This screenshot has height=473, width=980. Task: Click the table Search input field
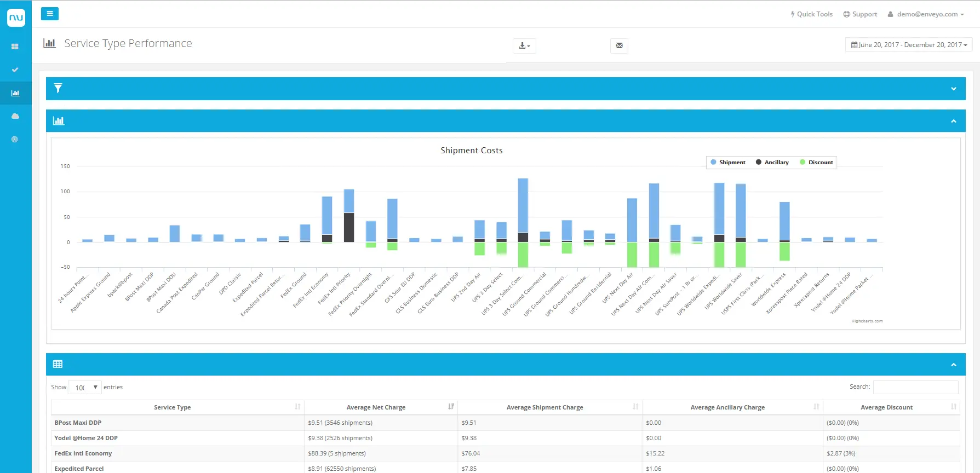pyautogui.click(x=915, y=387)
